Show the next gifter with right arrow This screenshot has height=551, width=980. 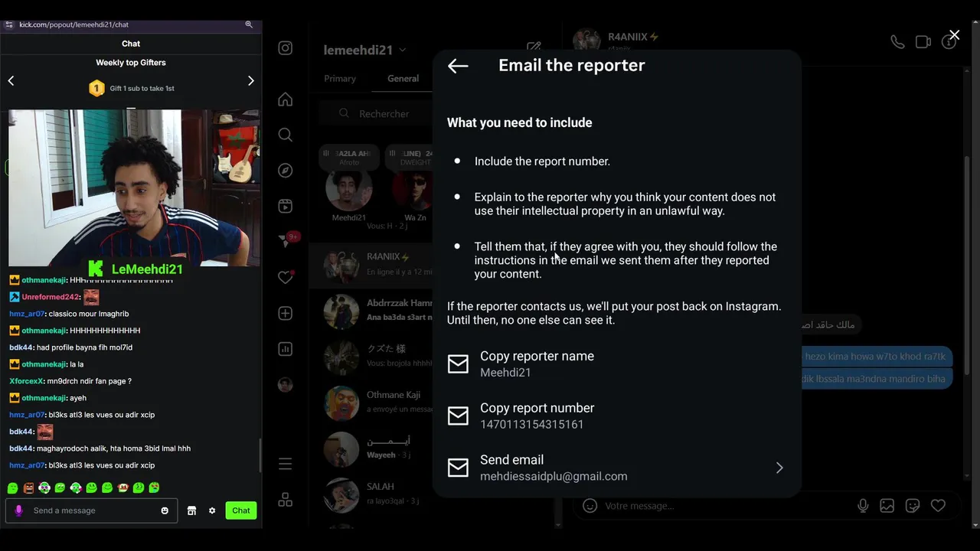(x=251, y=80)
